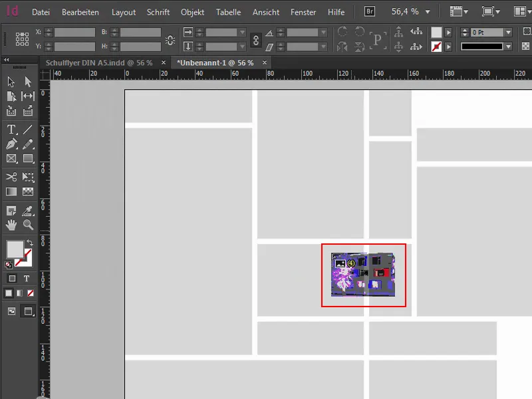Expand fill color options arrow
Screen dimensions: 532x399
[x=448, y=33]
